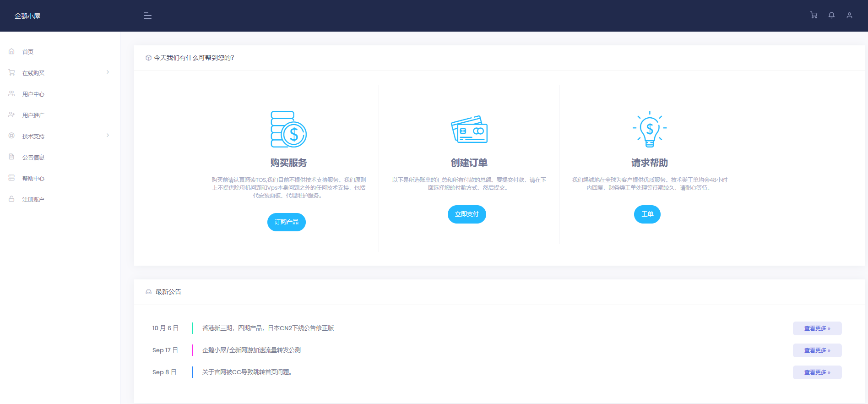Open 帮助中心 in the sidebar
Image resolution: width=868 pixels, height=404 pixels.
click(x=33, y=179)
